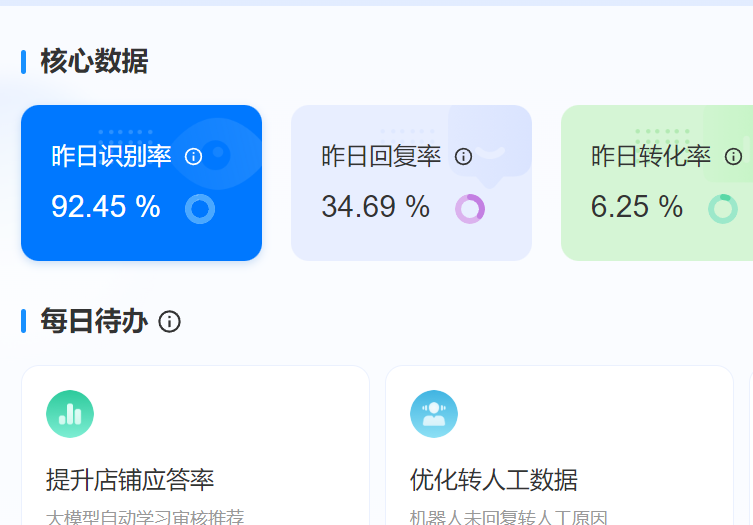Click the 34.69 % value
The height and width of the screenshot is (525, 753).
(x=375, y=207)
